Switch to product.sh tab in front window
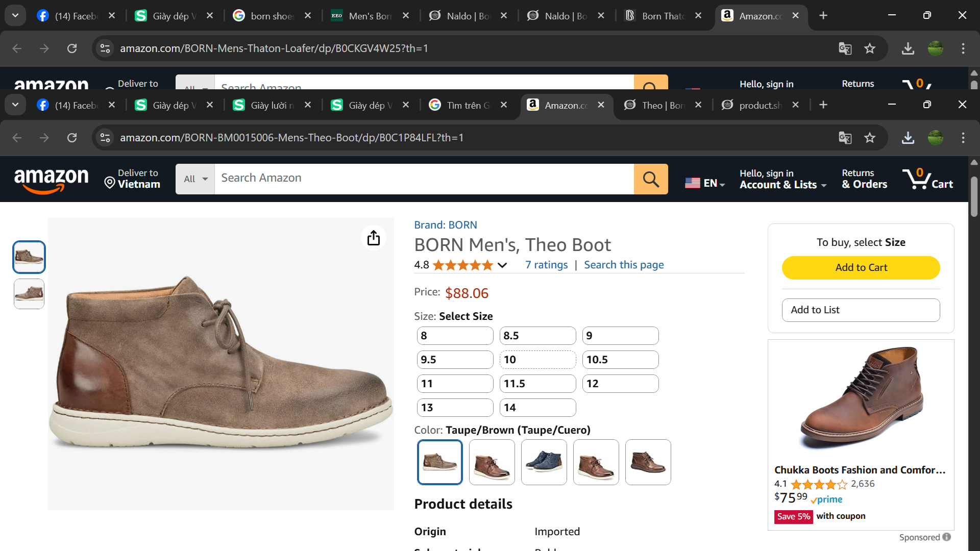The width and height of the screenshot is (980, 551). (x=760, y=105)
